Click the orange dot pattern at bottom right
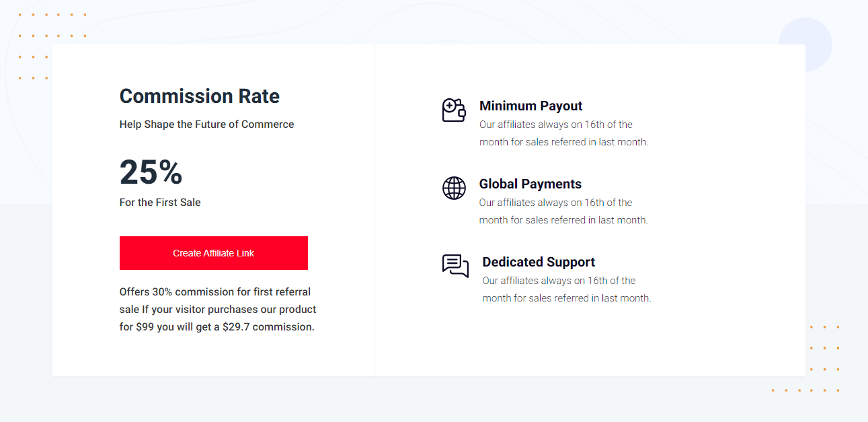The image size is (868, 422). pyautogui.click(x=805, y=358)
